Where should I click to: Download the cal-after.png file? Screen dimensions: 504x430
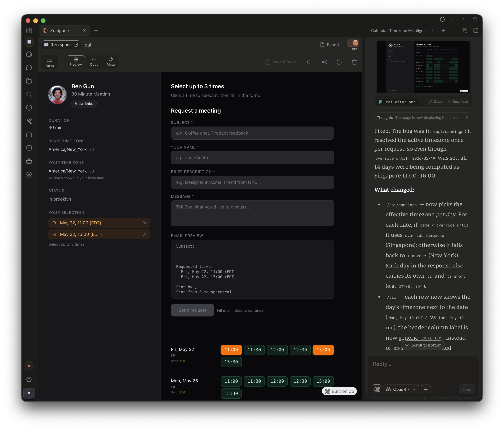click(x=458, y=102)
